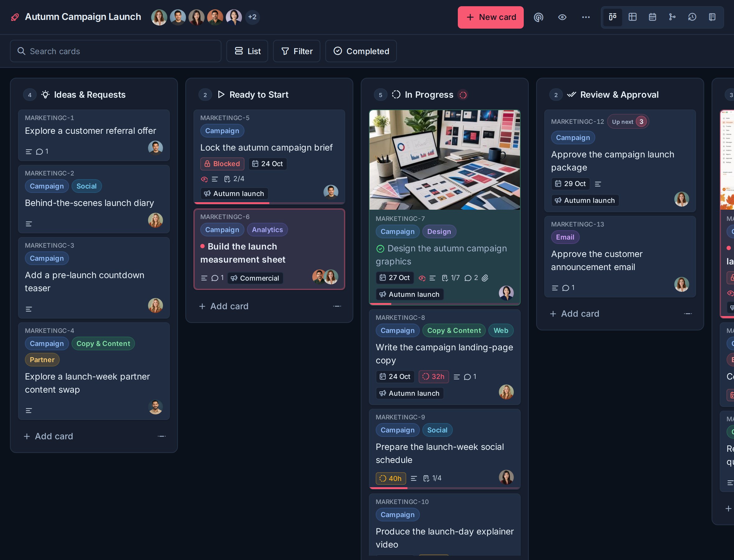Viewport: 734px width, 560px height.
Task: Click the rocket project icon
Action: [x=15, y=17]
